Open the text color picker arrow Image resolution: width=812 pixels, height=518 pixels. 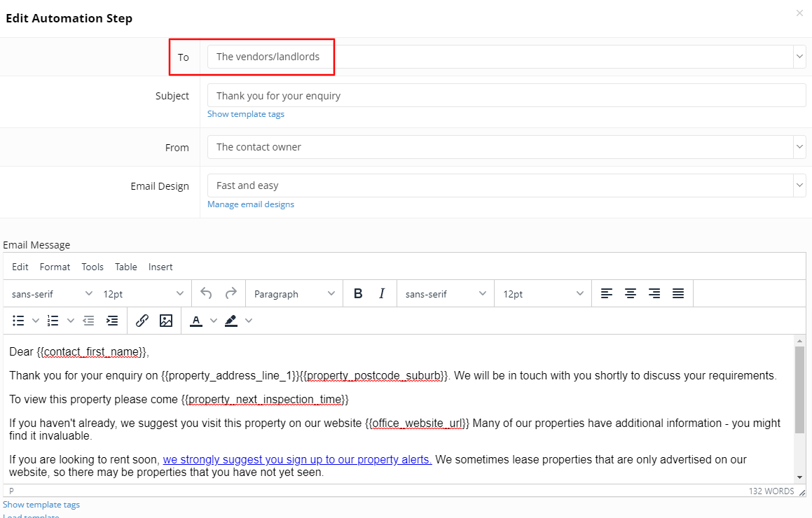pos(214,321)
